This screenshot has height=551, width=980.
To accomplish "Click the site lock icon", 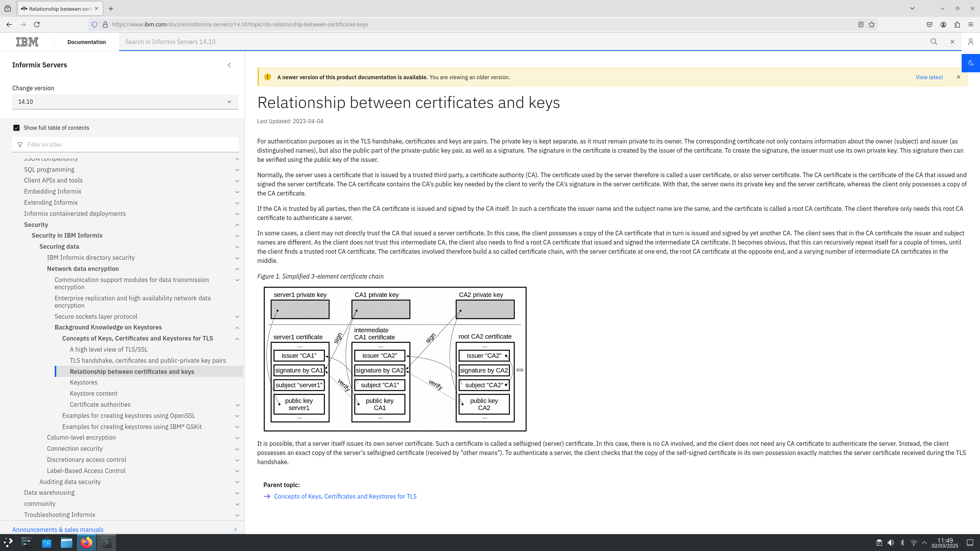I will 105,24.
